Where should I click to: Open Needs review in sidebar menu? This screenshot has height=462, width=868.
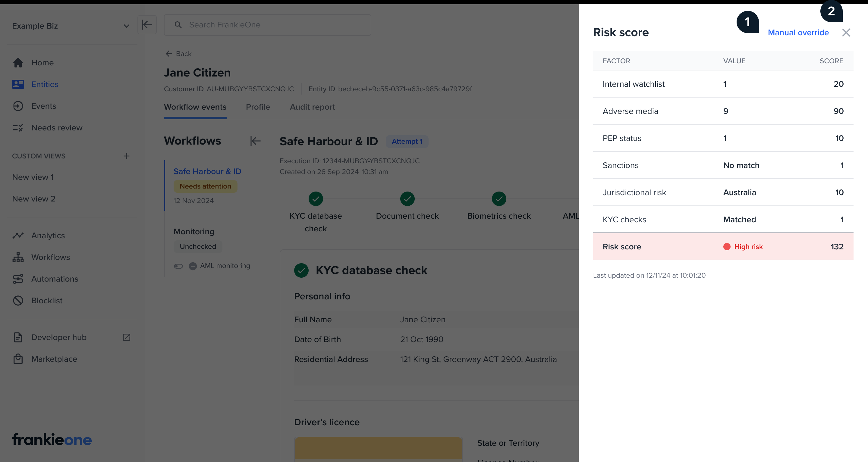57,128
